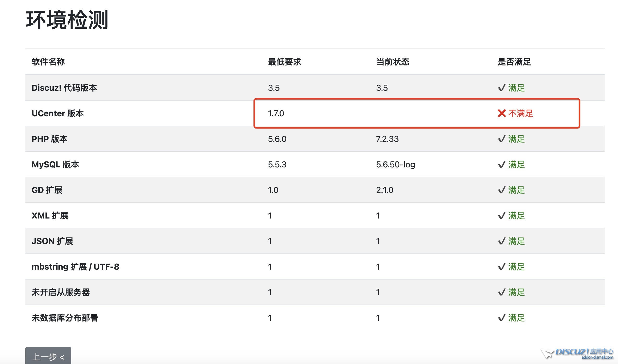Click the checkmark icon in mbstring 扩展 row
The image size is (618, 364).
click(x=502, y=267)
